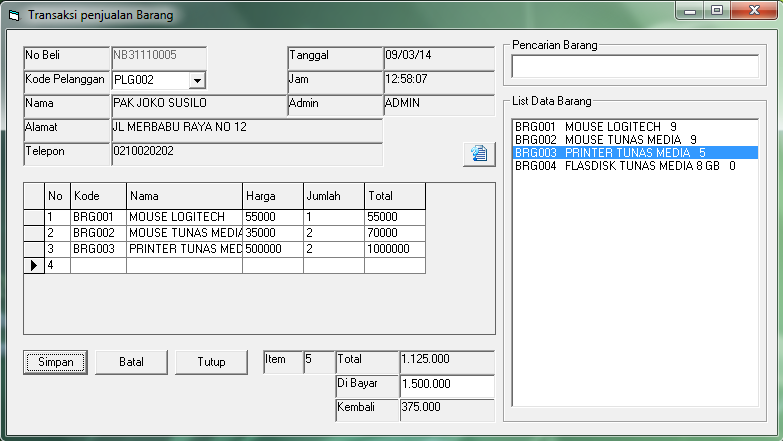Click Total cell 1000000
The image size is (783, 441).
[395, 249]
